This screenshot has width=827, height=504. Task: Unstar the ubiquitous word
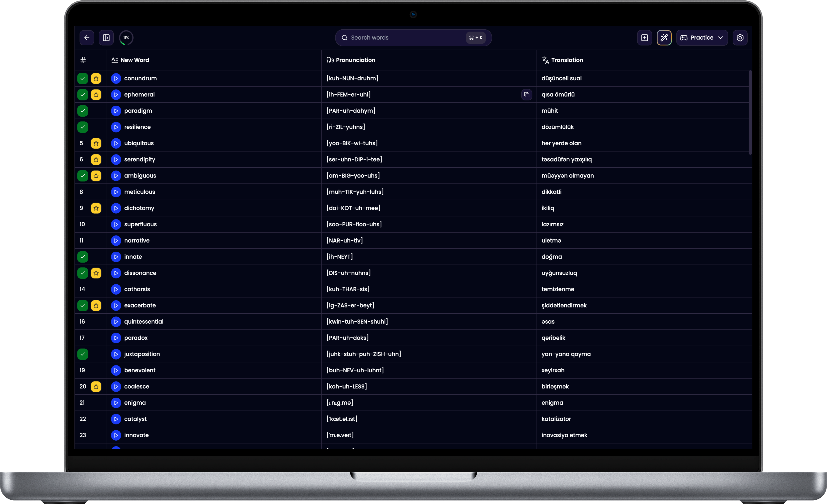pos(96,143)
